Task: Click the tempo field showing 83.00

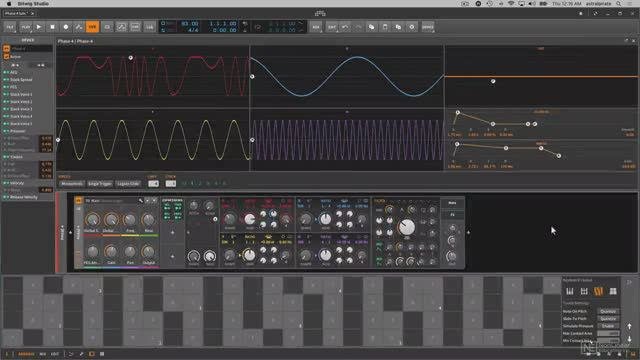Action: (189, 24)
